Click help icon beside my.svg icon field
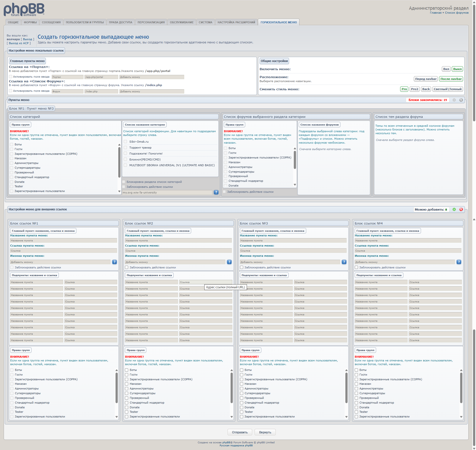This screenshot has height=450, width=476. click(x=216, y=193)
